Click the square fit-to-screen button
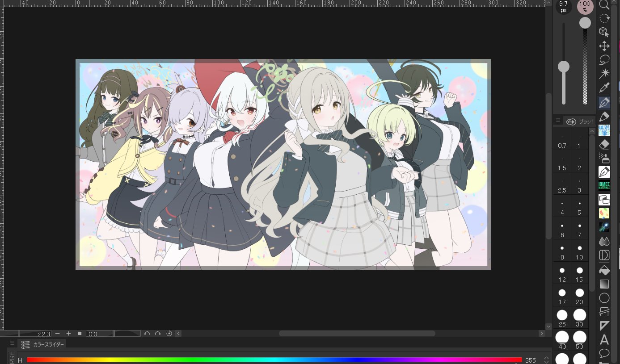The width and height of the screenshot is (620, 364). click(80, 334)
